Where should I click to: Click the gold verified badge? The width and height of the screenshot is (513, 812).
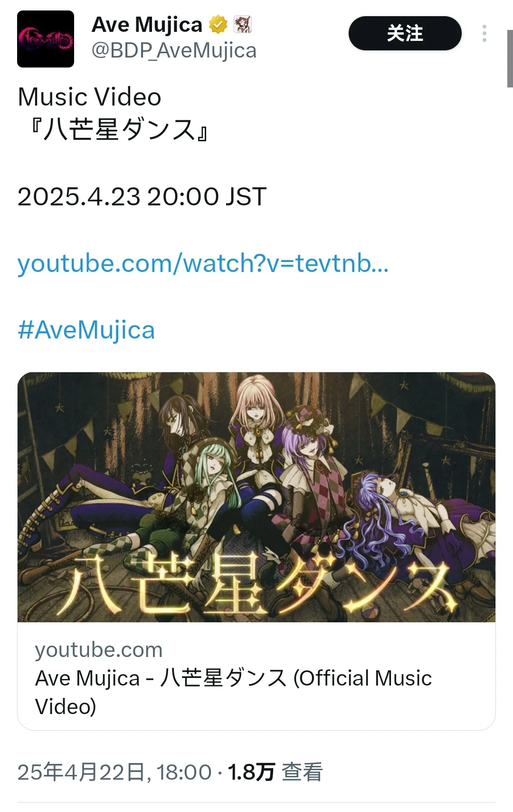218,25
